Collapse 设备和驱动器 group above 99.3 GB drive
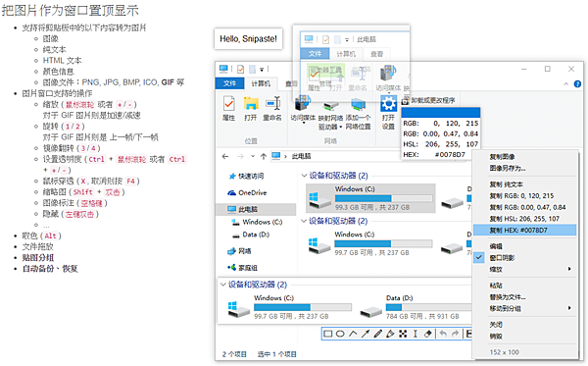This screenshot has height=366, width=588. point(304,176)
